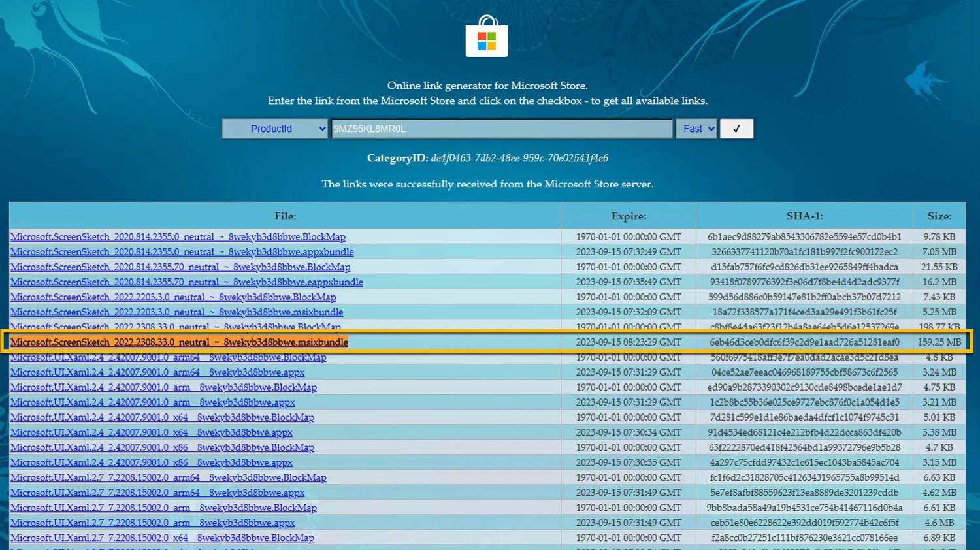The width and height of the screenshot is (980, 550).
Task: Open UI.Xaml.2.4 x64 BlockMap link
Action: click(162, 417)
